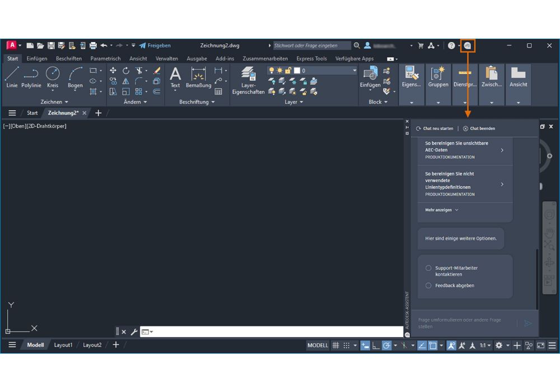Image resolution: width=560 pixels, height=392 pixels.
Task: Click the Freigeben share button
Action: coord(155,45)
